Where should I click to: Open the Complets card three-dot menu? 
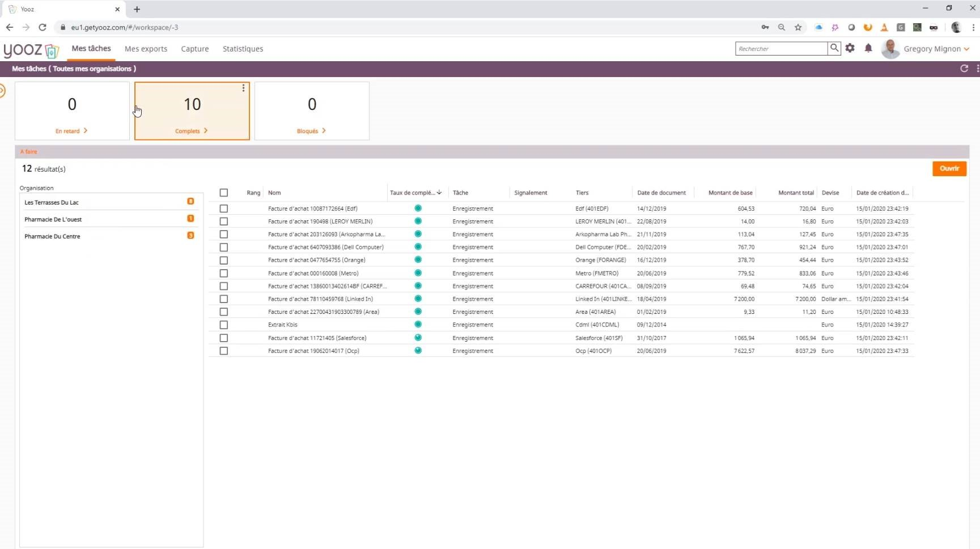(x=243, y=88)
